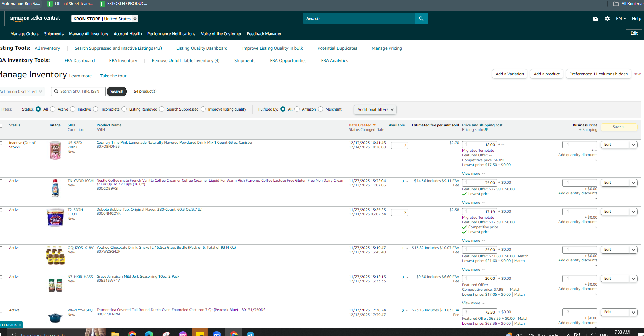Viewport: 644px width, 336px height.
Task: Open Edit dropdown arrow for Country Time Lemonade
Action: [x=634, y=145]
